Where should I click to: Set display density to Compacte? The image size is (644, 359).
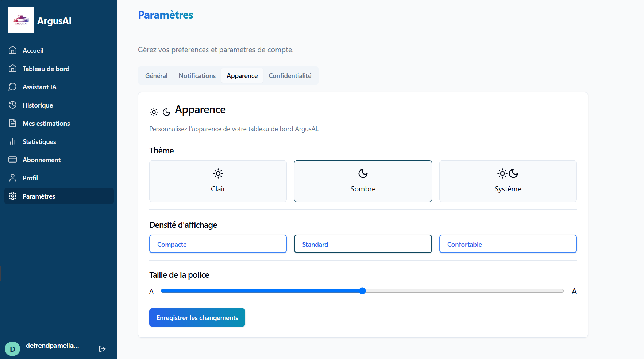pos(218,244)
